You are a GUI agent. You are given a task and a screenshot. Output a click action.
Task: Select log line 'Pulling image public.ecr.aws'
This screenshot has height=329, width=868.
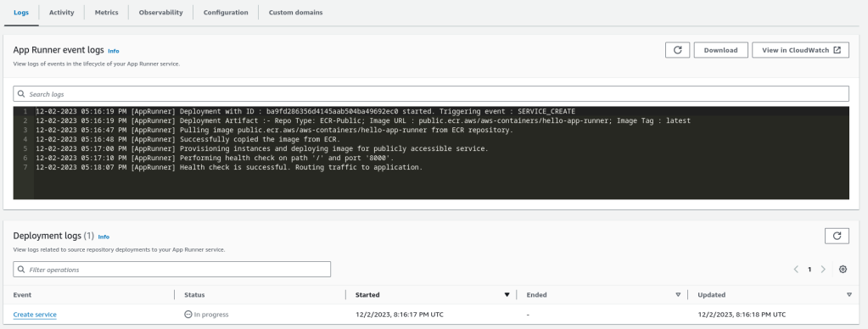point(275,130)
